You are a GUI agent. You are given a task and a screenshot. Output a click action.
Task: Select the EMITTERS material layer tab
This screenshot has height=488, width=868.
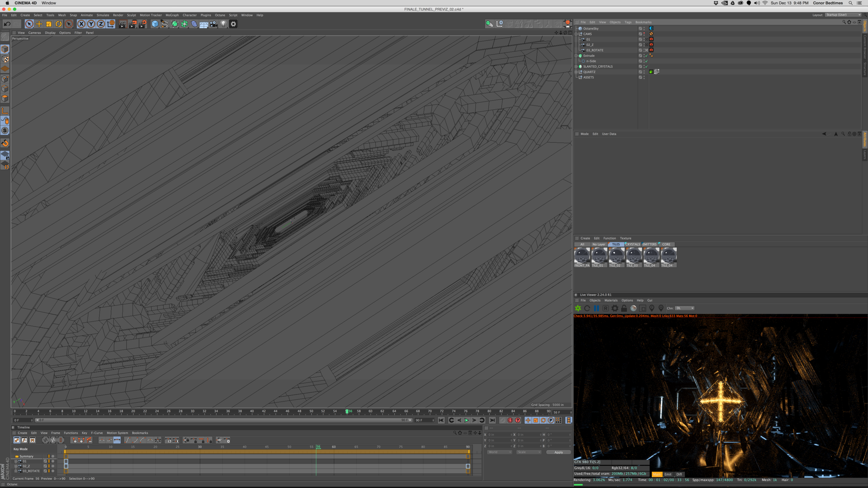[649, 244]
